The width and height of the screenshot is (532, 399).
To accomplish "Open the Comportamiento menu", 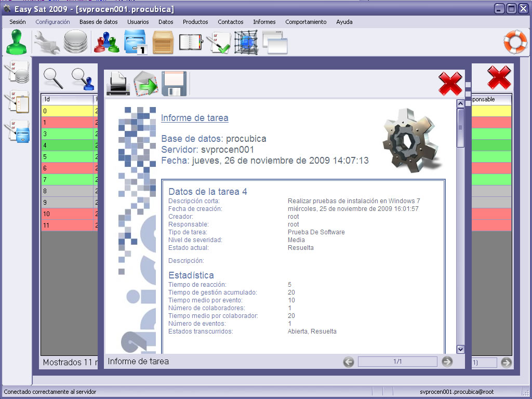I will (306, 22).
